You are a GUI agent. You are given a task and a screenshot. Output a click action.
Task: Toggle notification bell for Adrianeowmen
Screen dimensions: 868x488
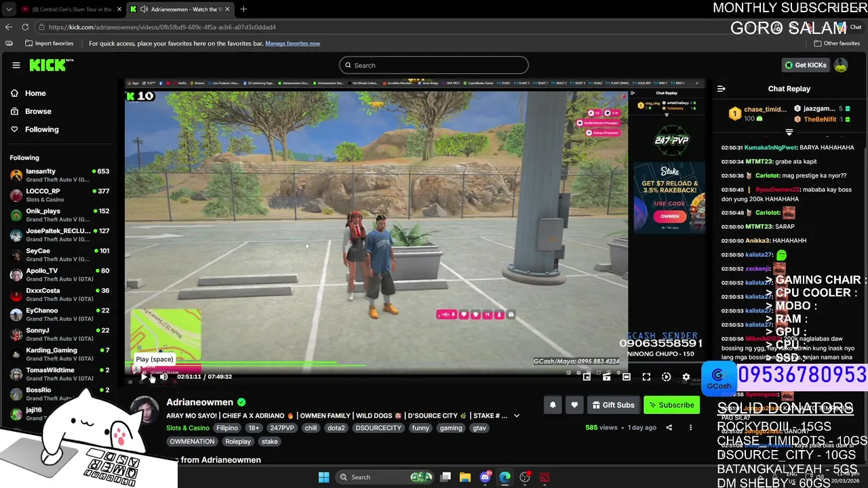[553, 405]
